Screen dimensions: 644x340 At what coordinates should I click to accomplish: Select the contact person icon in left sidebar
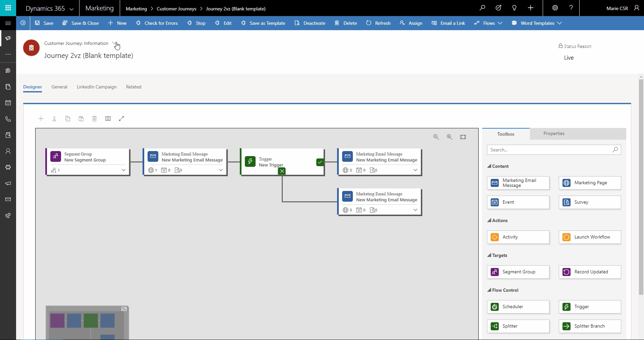(8, 151)
